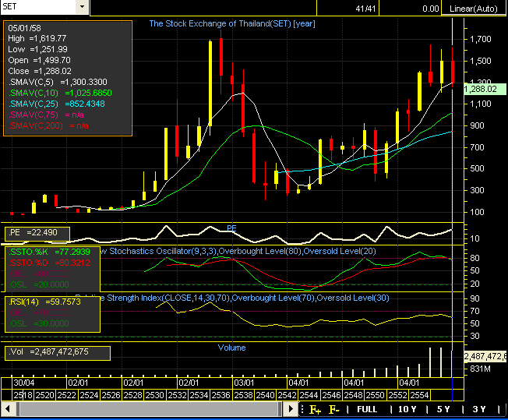The width and height of the screenshot is (508, 420).
Task: Click the RSI(14) indicator info box
Action: click(52, 312)
